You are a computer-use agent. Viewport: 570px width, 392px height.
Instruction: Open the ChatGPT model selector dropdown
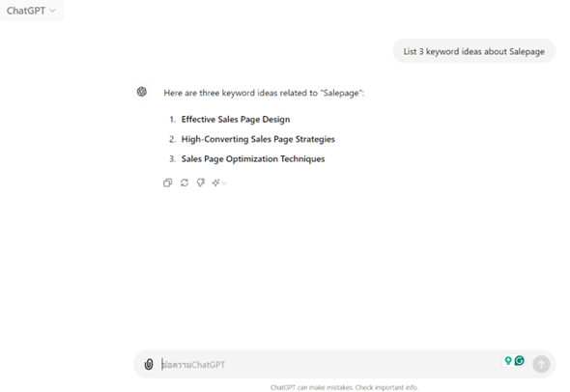(31, 11)
